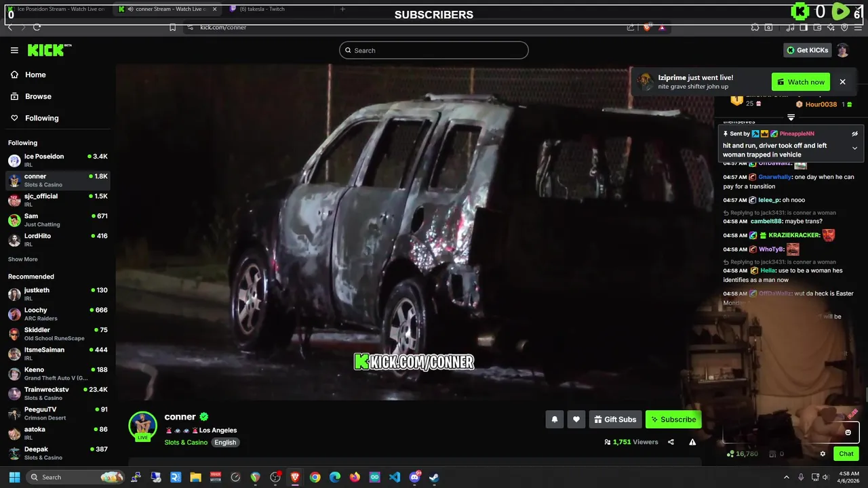Expand Show More followed channels
The image size is (868, 488).
tap(23, 260)
